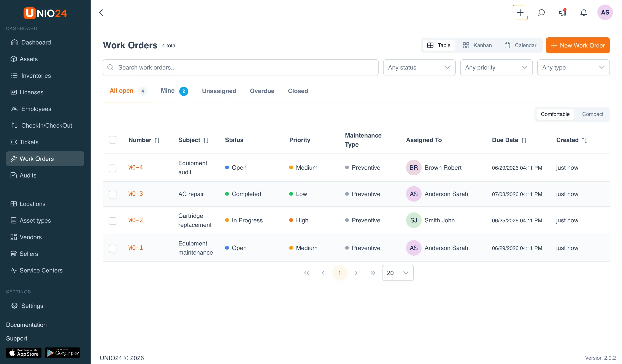This screenshot has width=622, height=364.
Task: Switch to Table view
Action: tap(439, 45)
